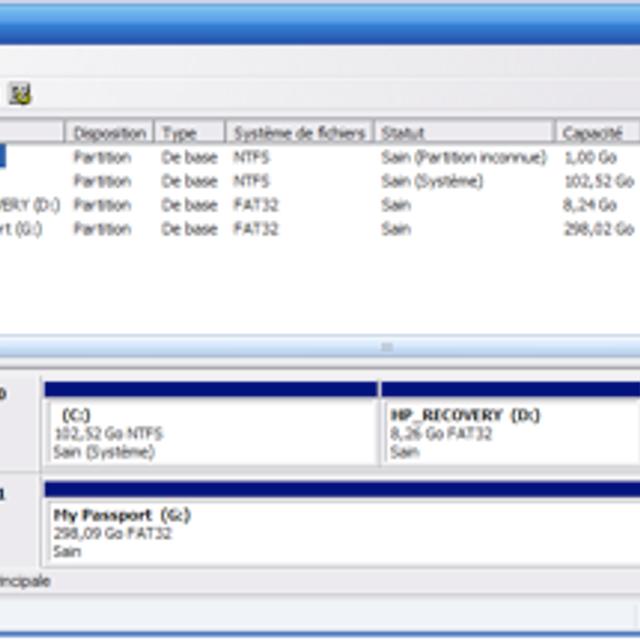Select the volume list row ending (D:)

[x=320, y=205]
